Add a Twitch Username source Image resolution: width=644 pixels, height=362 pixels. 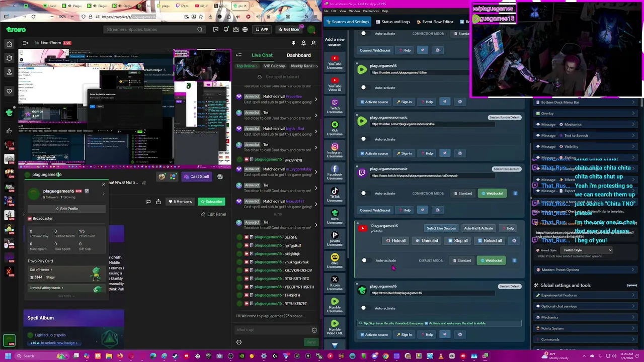335,106
